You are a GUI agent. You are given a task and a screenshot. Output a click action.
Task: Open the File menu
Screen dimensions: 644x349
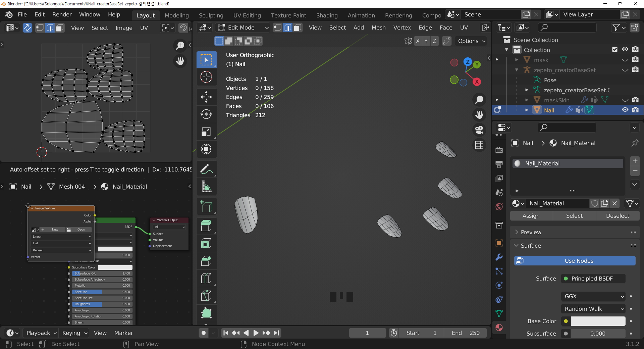click(22, 14)
